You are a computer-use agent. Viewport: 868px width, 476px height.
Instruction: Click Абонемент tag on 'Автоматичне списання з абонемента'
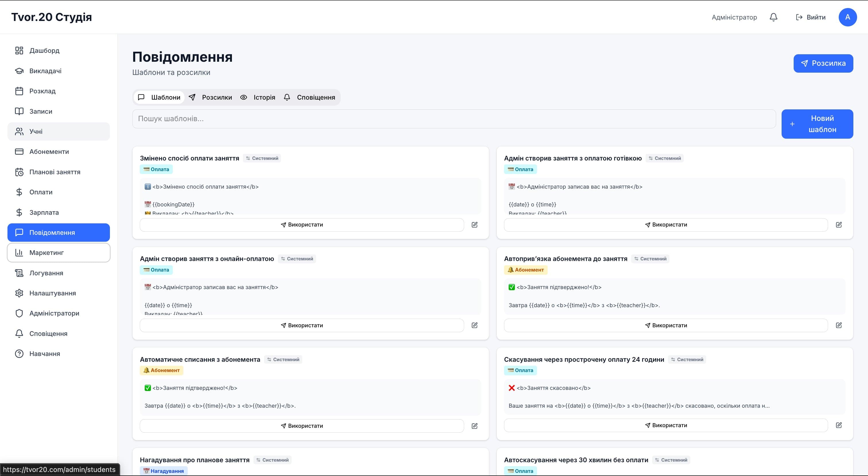click(161, 370)
